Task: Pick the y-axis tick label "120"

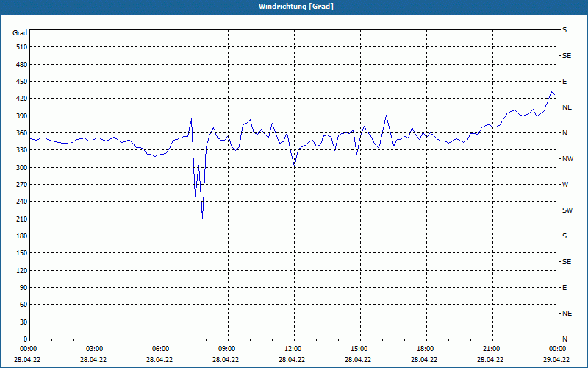Action: (x=22, y=270)
